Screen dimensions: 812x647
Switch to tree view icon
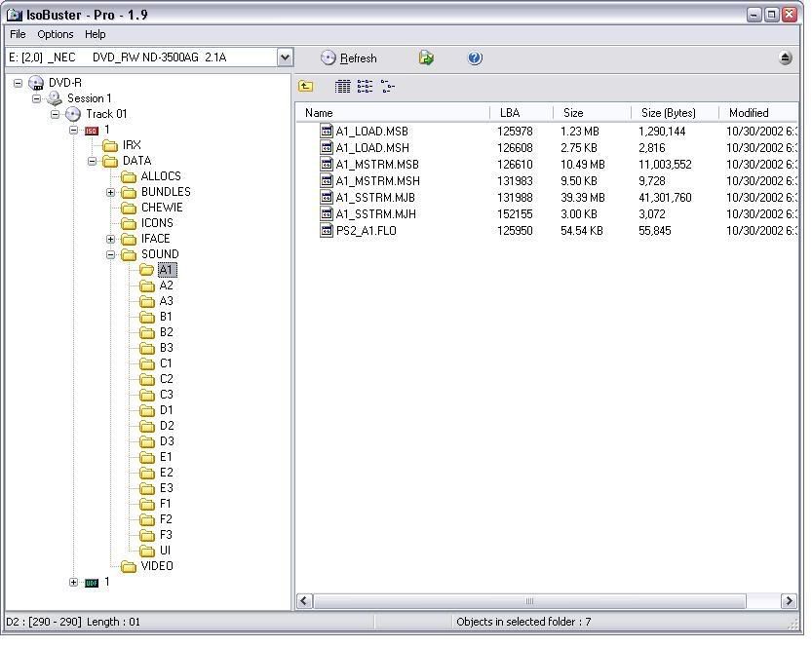click(387, 87)
